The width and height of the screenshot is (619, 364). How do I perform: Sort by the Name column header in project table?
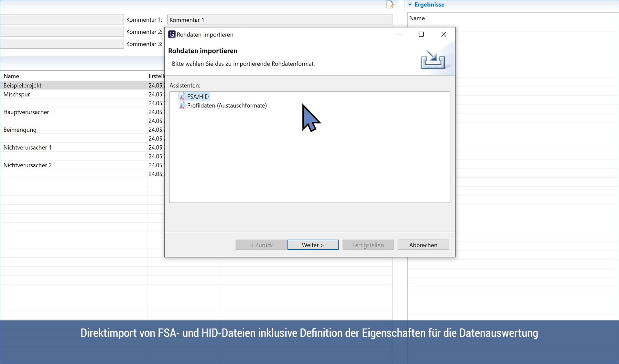tap(74, 76)
